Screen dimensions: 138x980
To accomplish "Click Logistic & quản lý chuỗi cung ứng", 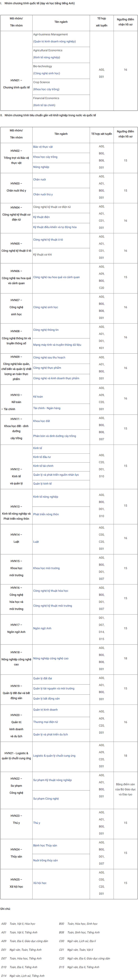I will [x=54, y=756].
